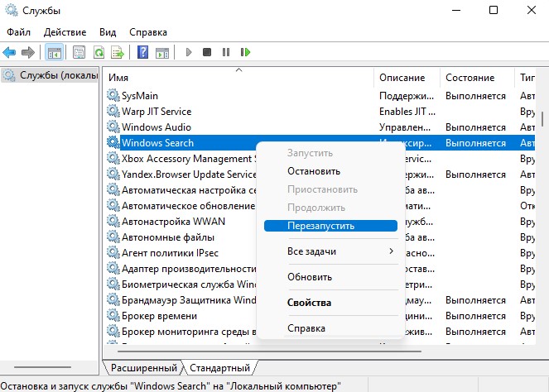Image resolution: width=549 pixels, height=392 pixels.
Task: Click the left pane horizontal scrollbar
Action: 43,367
